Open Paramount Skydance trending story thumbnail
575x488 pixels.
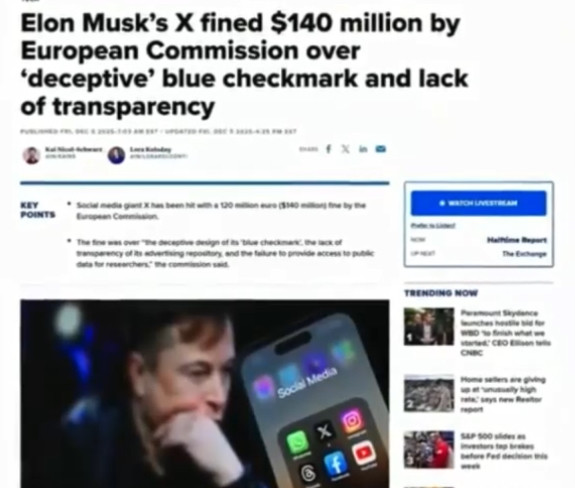(x=429, y=326)
